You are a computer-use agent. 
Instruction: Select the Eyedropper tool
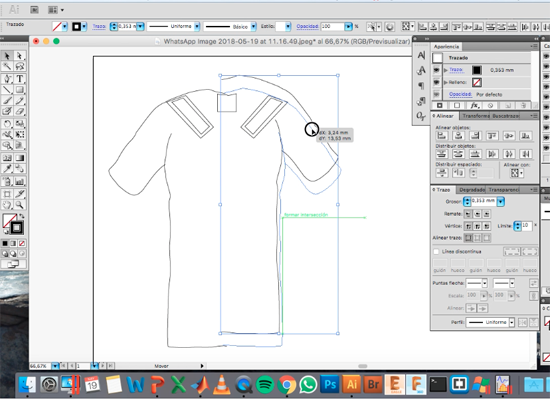pos(7,168)
